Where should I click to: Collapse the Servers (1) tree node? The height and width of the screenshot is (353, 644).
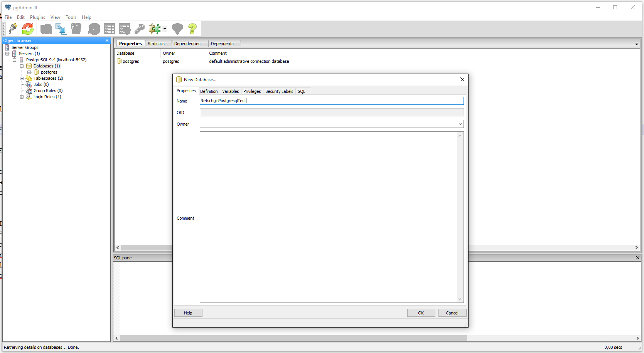(x=7, y=54)
